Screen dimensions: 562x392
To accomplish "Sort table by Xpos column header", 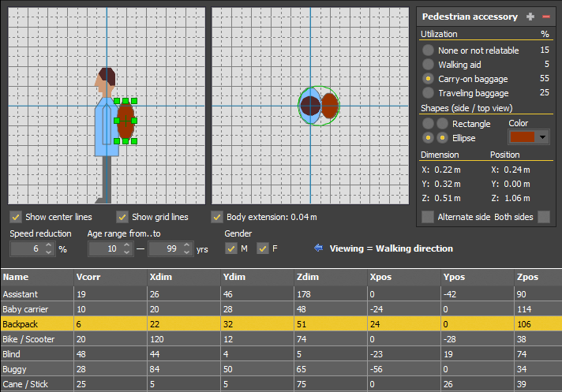I will 404,277.
